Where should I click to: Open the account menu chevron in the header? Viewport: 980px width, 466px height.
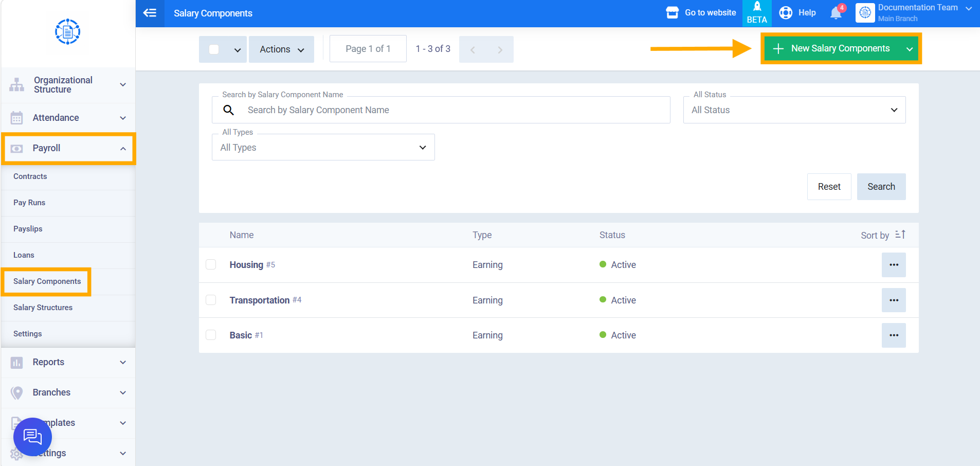tap(969, 8)
